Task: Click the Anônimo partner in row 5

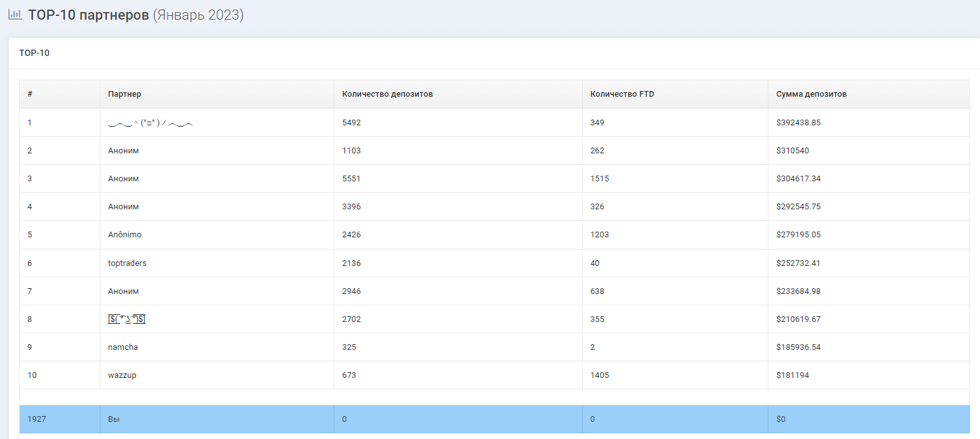Action: click(125, 235)
